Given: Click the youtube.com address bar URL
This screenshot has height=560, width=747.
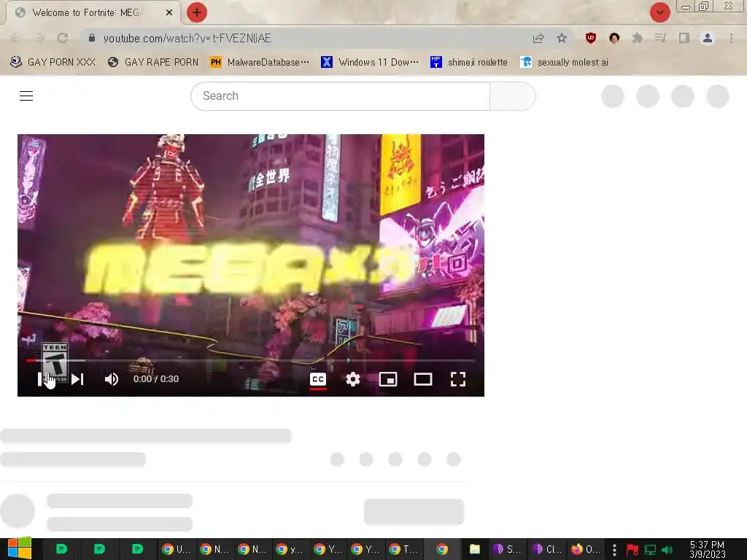Looking at the screenshot, I should (187, 38).
